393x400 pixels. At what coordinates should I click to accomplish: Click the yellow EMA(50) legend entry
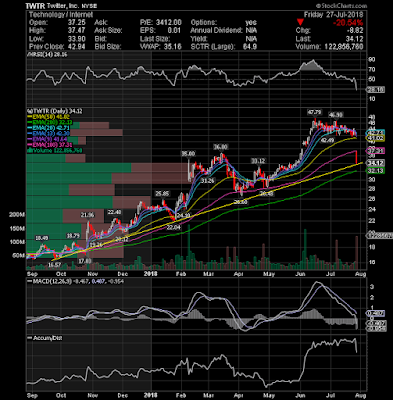(48, 117)
